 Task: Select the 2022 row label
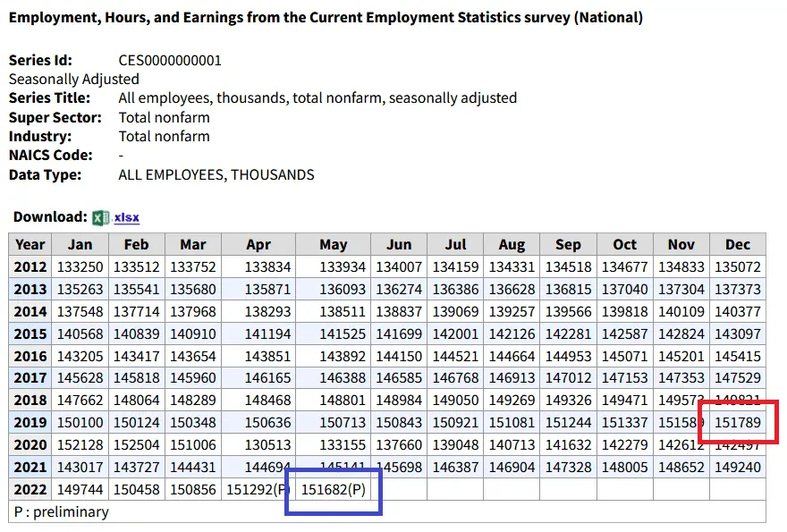click(30, 489)
